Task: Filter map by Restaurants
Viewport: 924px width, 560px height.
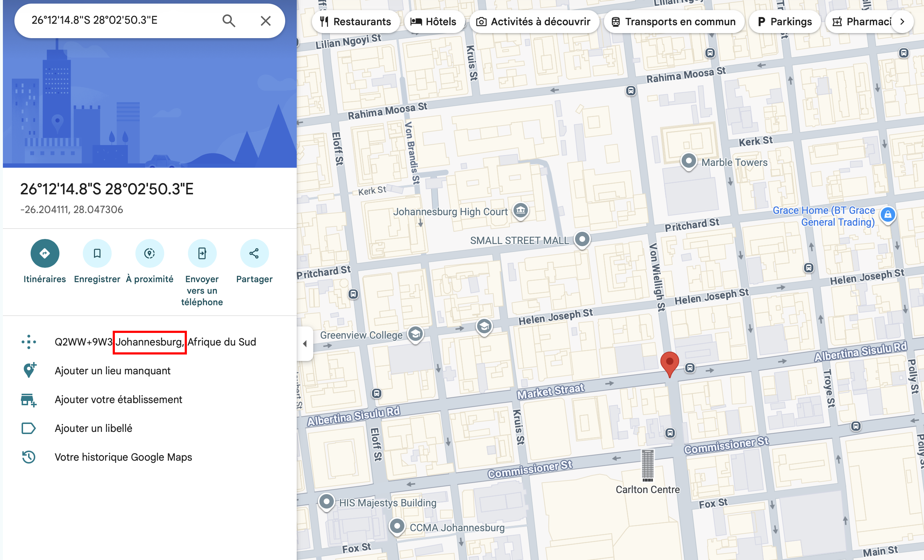Action: (355, 22)
